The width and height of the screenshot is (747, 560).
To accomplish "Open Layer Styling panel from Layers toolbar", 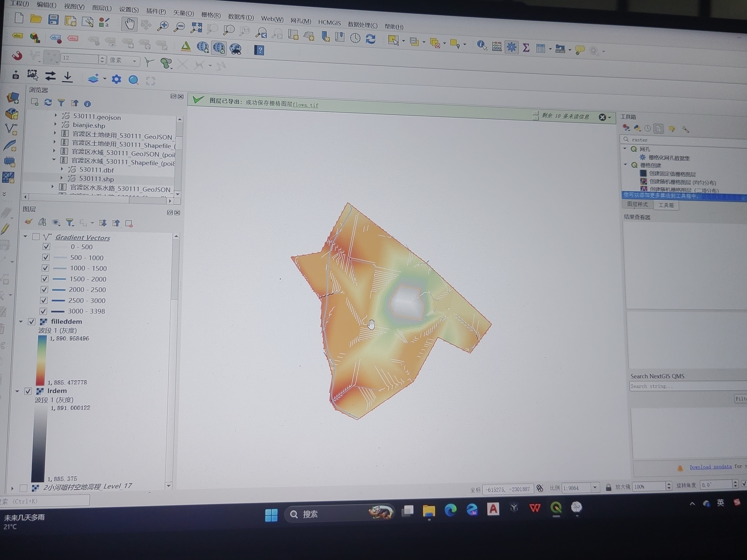I will (28, 222).
